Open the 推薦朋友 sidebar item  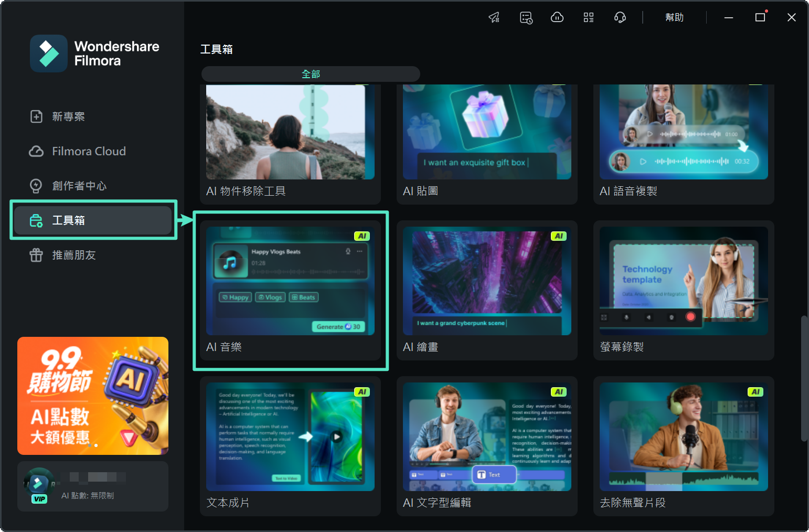93,255
